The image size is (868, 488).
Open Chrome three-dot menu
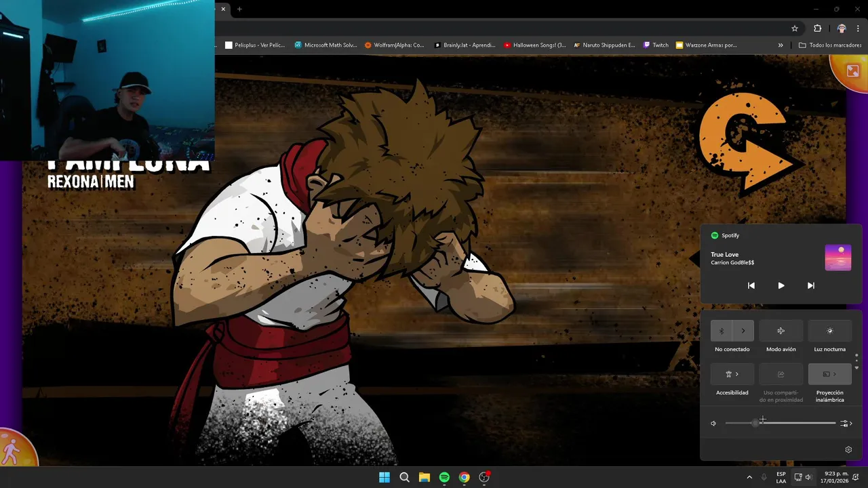[858, 28]
